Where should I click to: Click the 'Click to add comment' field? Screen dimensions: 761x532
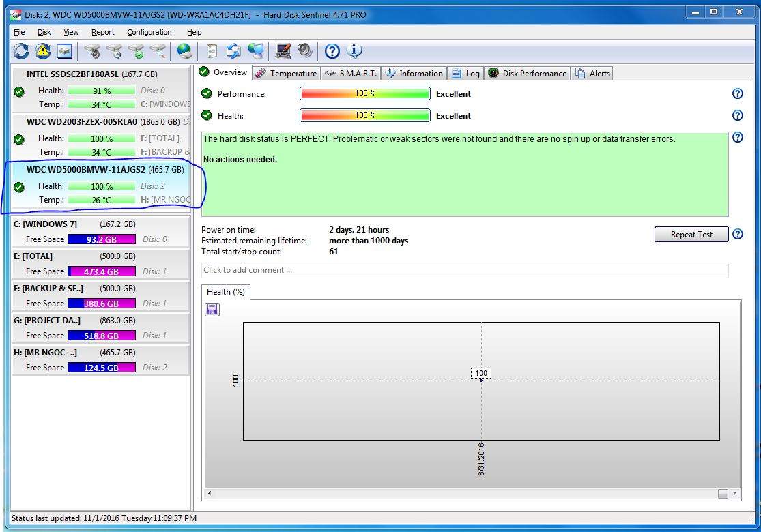coord(465,270)
